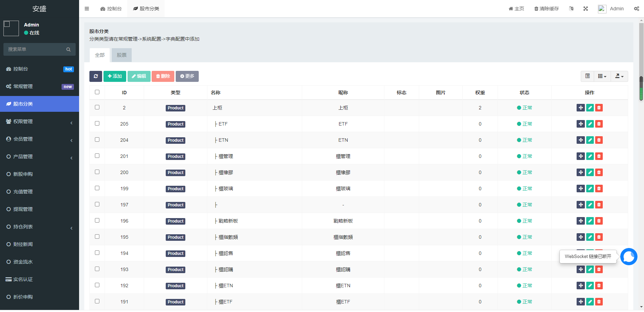Toggle the sidebar hamburger menu icon

coord(87,9)
